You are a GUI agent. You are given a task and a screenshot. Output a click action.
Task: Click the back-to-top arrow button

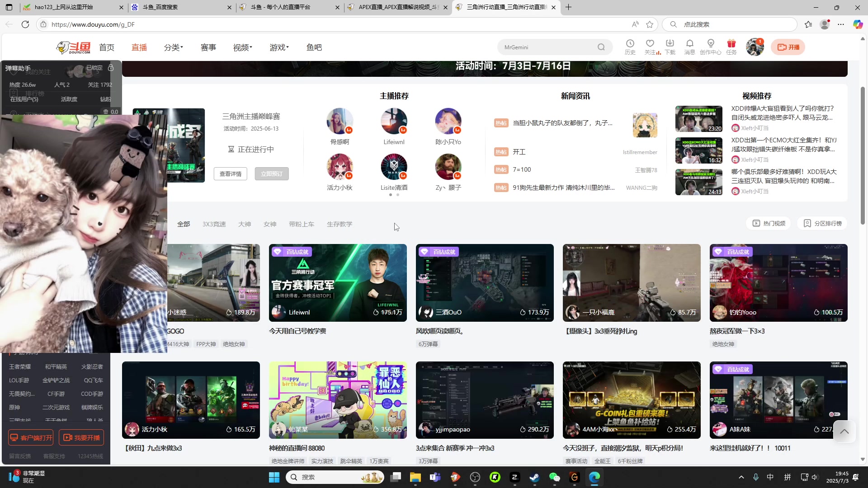click(x=844, y=432)
